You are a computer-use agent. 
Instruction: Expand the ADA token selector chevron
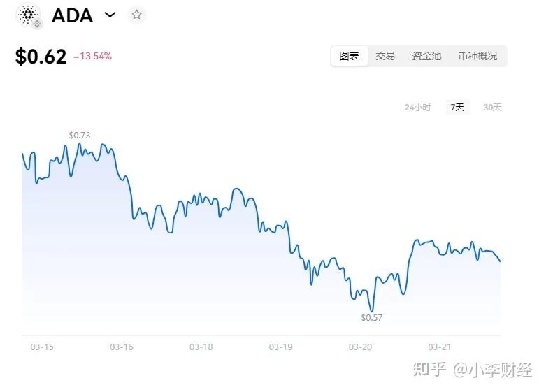[110, 15]
